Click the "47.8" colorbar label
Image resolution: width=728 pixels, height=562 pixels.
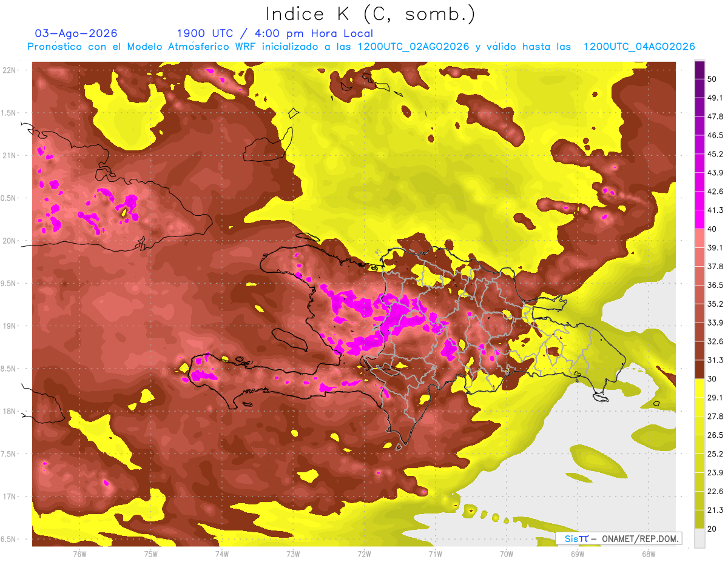pos(715,116)
